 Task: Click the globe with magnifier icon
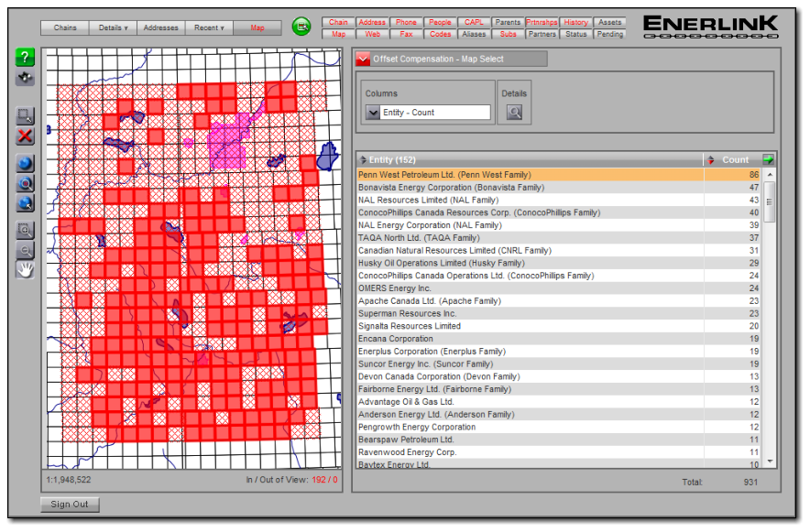[x=25, y=183]
